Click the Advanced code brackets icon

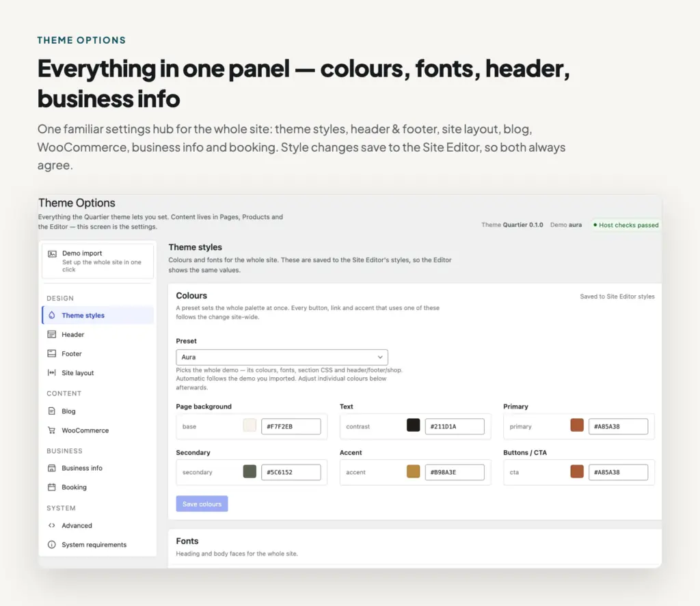[52, 525]
